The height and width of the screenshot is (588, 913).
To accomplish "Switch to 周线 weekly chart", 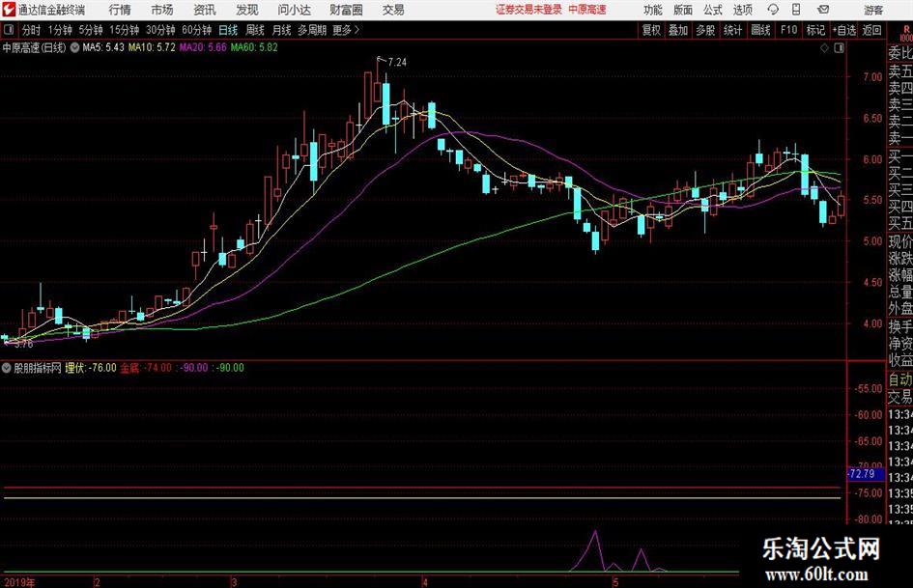I will coord(255,30).
